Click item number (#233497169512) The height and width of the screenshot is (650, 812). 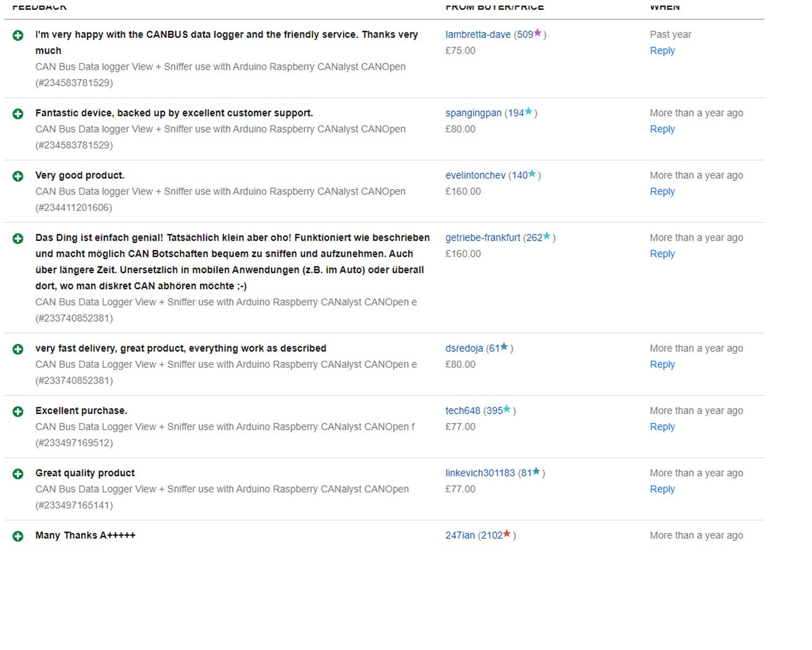pyautogui.click(x=74, y=443)
